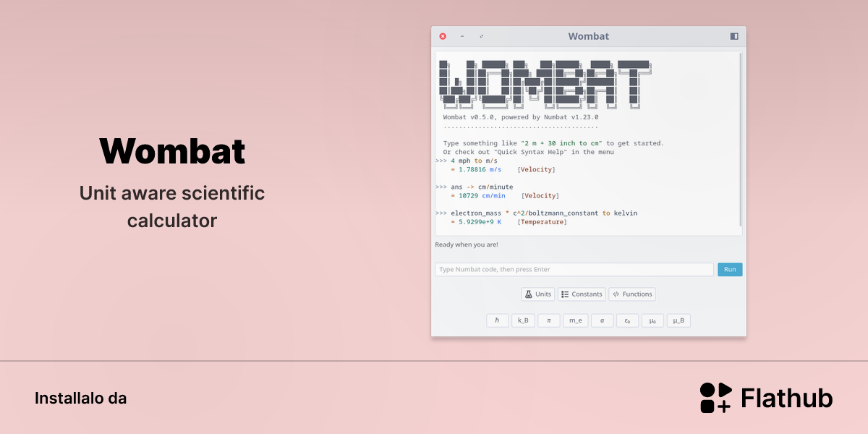
Task: Click the result "= 5.9299e+9 K"
Action: coord(476,221)
